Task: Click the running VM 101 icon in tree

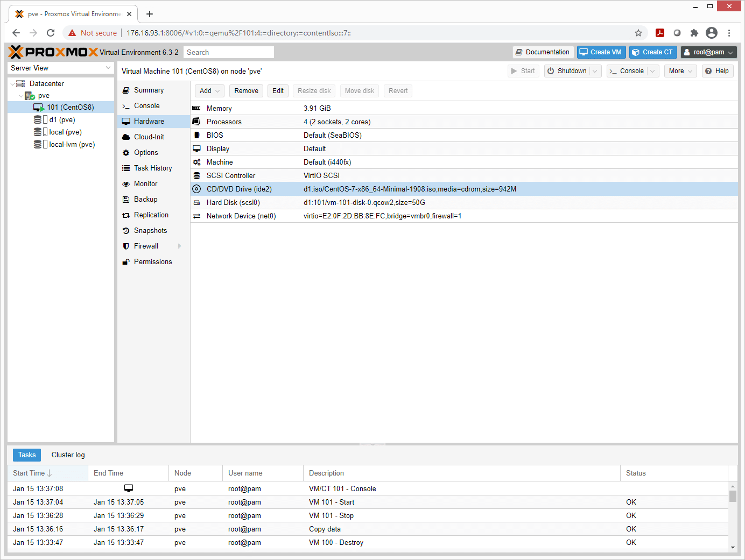Action: point(38,108)
